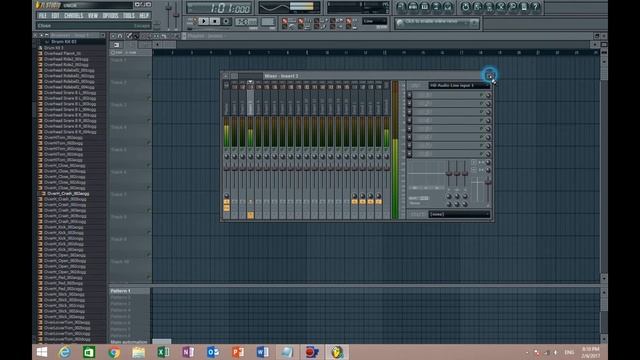Open the TOOLS menu
This screenshot has width=640, height=360.
(129, 16)
